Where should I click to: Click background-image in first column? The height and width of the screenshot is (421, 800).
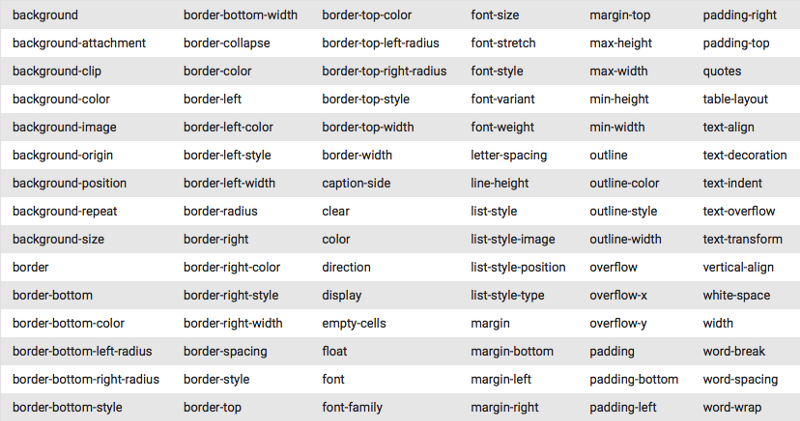(x=64, y=128)
